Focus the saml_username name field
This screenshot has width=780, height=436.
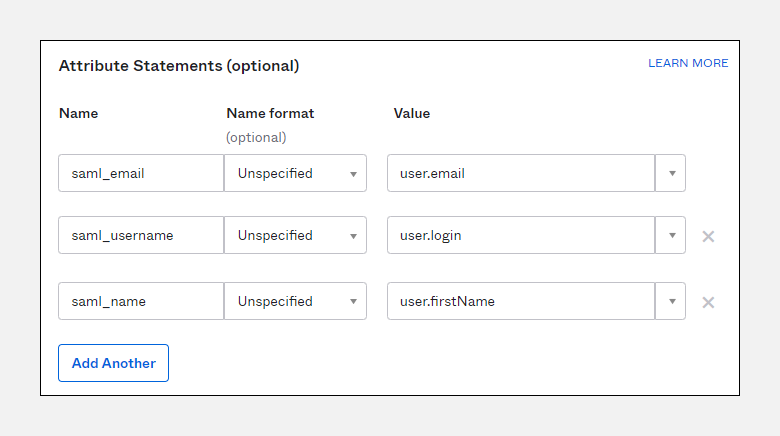coord(141,236)
